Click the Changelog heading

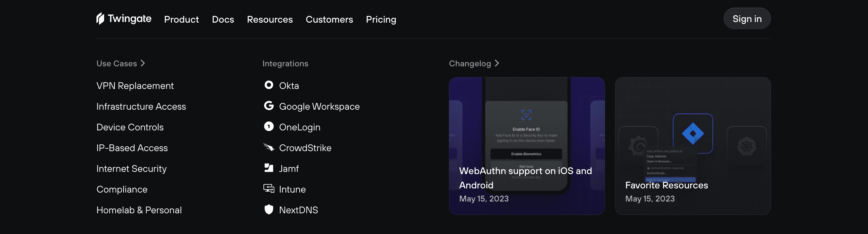click(x=470, y=63)
